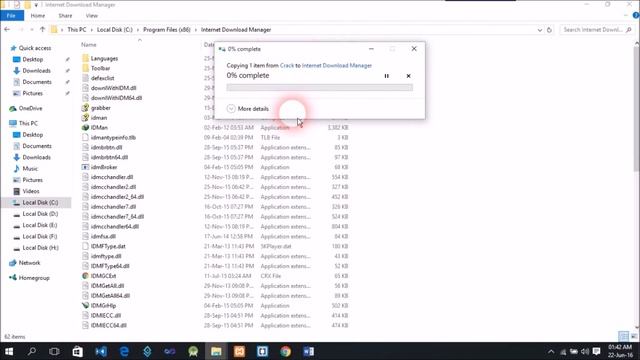Open address bar history dropdown
Viewport: 640px width, 360px height.
pos(540,30)
